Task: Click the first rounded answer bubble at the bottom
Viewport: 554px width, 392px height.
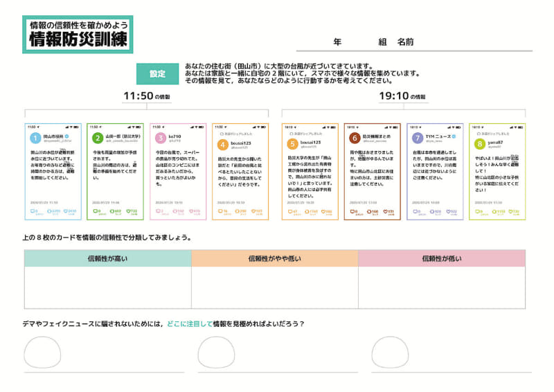Action: [42, 352]
